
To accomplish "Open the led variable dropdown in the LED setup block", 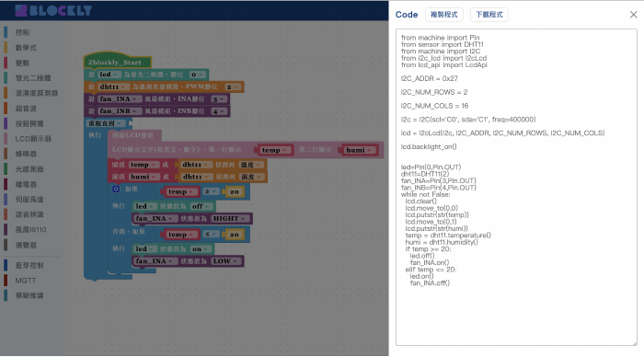I will (x=109, y=75).
